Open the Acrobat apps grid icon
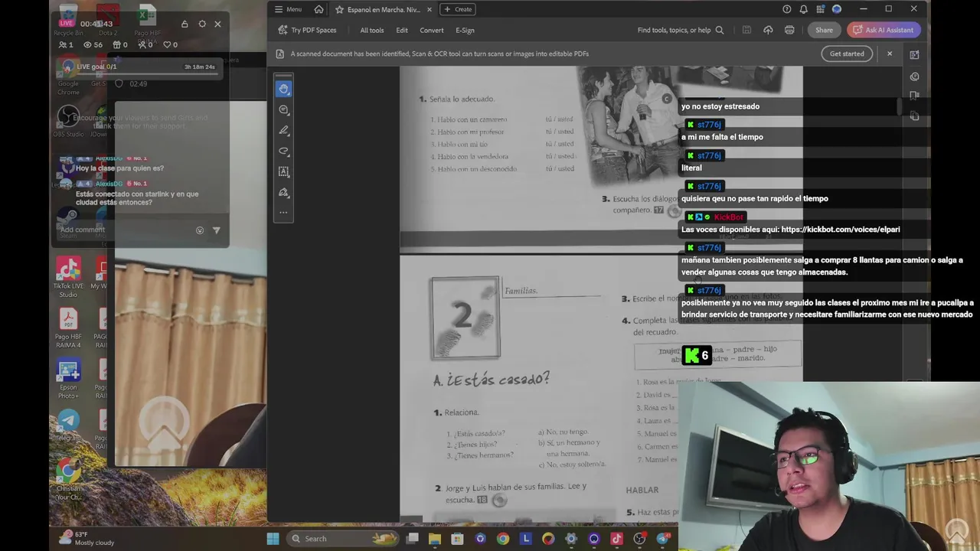The width and height of the screenshot is (980, 551). pos(820,9)
